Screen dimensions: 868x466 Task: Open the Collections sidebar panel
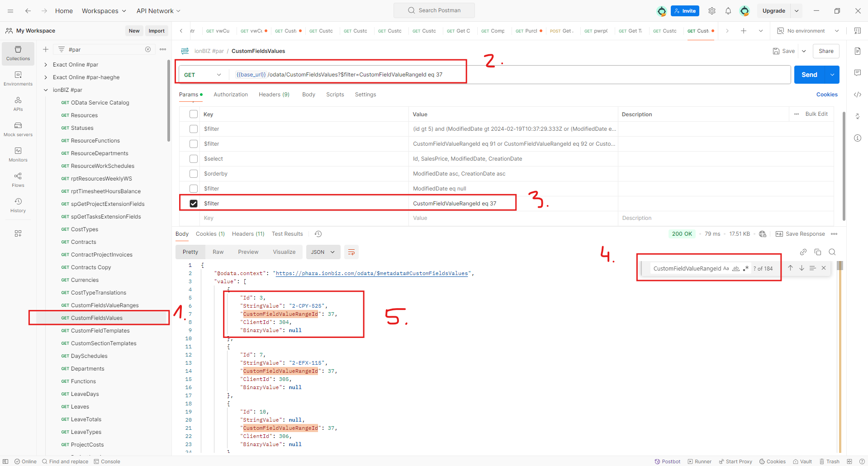pyautogui.click(x=18, y=53)
